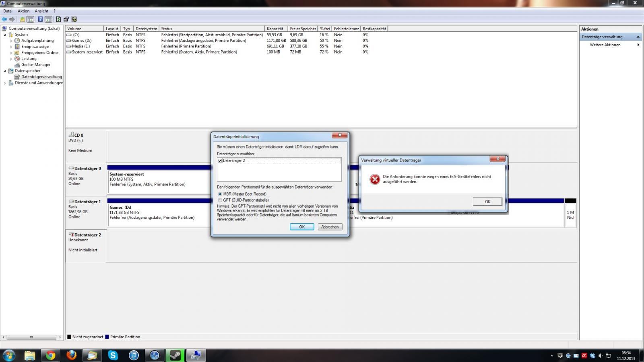The image size is (644, 362).
Task: Sort by the Volume column header
Action: (85, 29)
